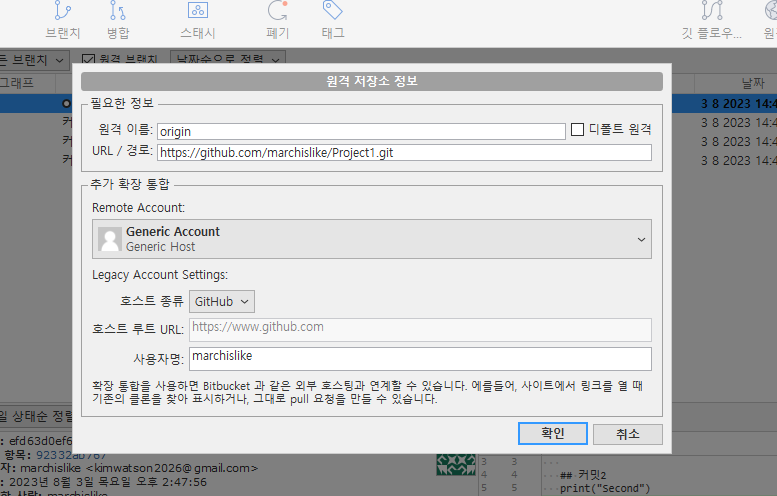
Task: Click the 브랜치 (Branch) toolbar icon
Action: [x=62, y=20]
